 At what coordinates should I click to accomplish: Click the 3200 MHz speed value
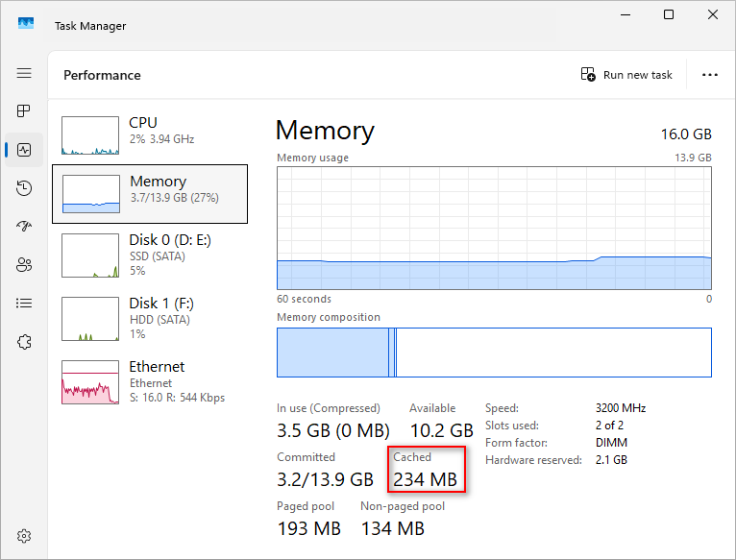[621, 408]
